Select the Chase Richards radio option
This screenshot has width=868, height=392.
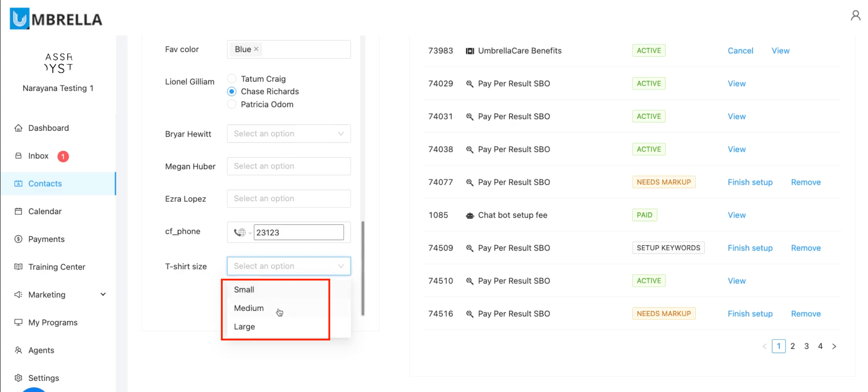pyautogui.click(x=231, y=91)
